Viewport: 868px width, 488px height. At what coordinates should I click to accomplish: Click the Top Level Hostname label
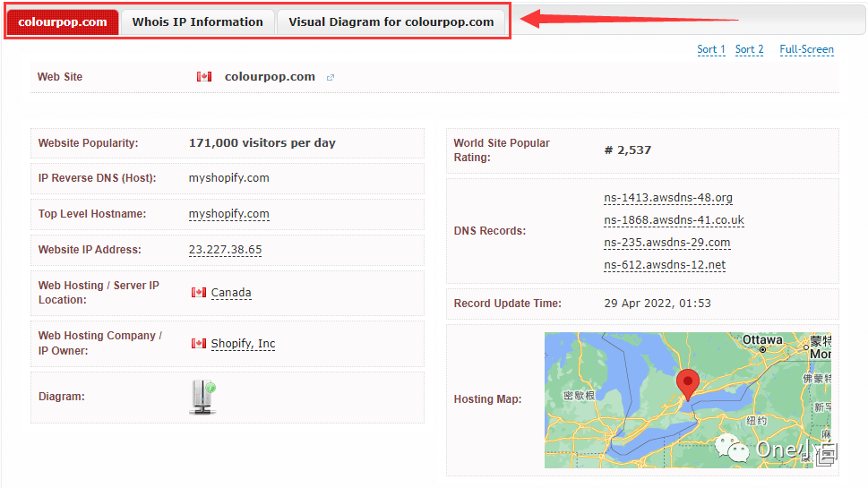click(92, 214)
